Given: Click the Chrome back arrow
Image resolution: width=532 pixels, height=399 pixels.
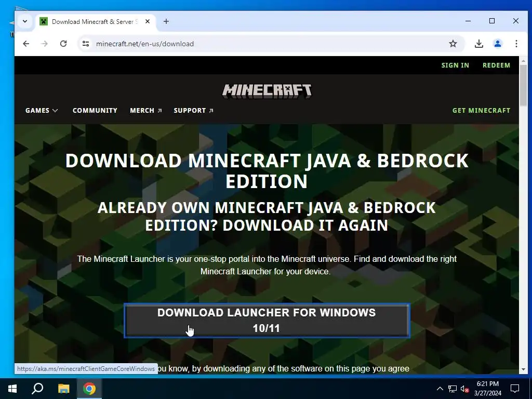Looking at the screenshot, I should [26, 44].
